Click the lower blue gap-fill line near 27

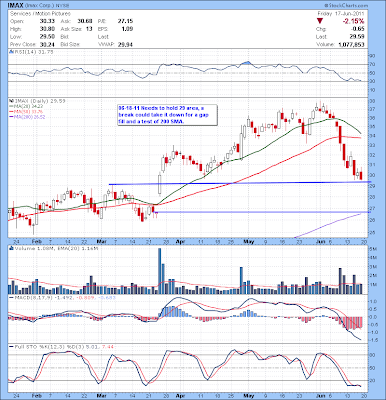click(x=262, y=212)
